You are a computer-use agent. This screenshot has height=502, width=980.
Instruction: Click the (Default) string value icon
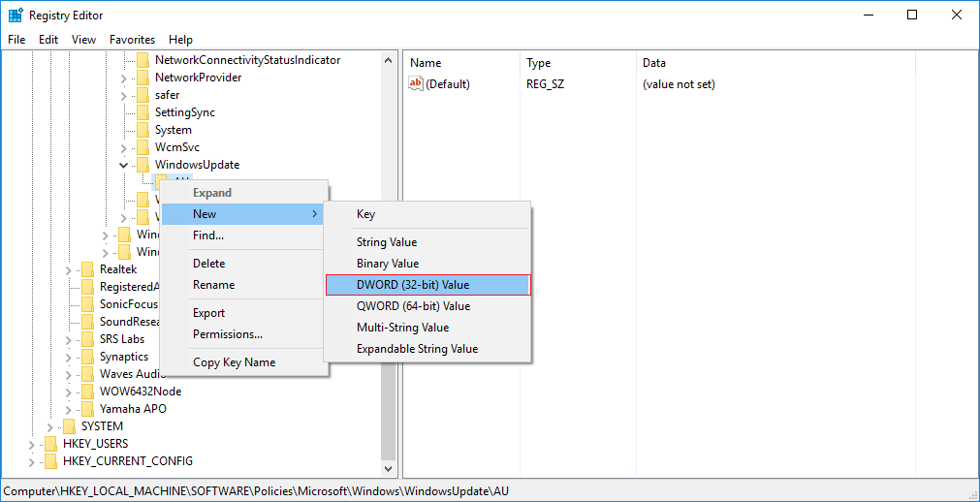(x=416, y=84)
